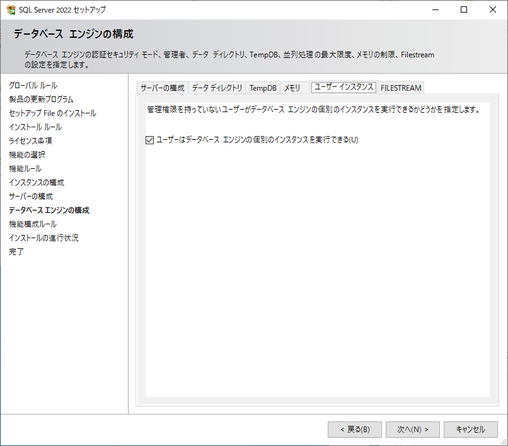Select the TempDB tab
Image resolution: width=508 pixels, height=446 pixels.
(x=263, y=88)
